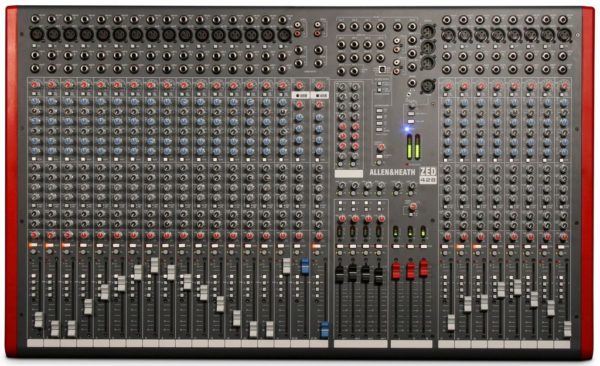Screen dimensions: 600x366
Task: Toggle the lit mute button above the lowered blue fader
Action: click(x=316, y=246)
